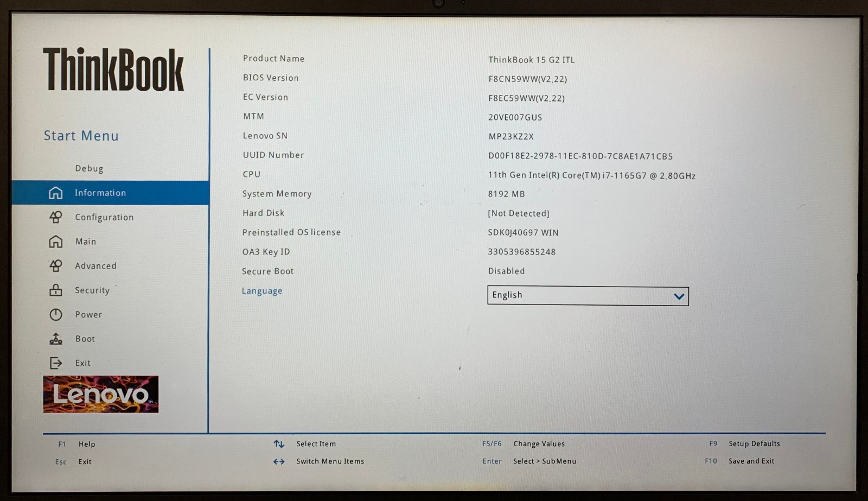Click the left-right Switch Menu arrows icon
The width and height of the screenshot is (868, 501).
pos(279,461)
